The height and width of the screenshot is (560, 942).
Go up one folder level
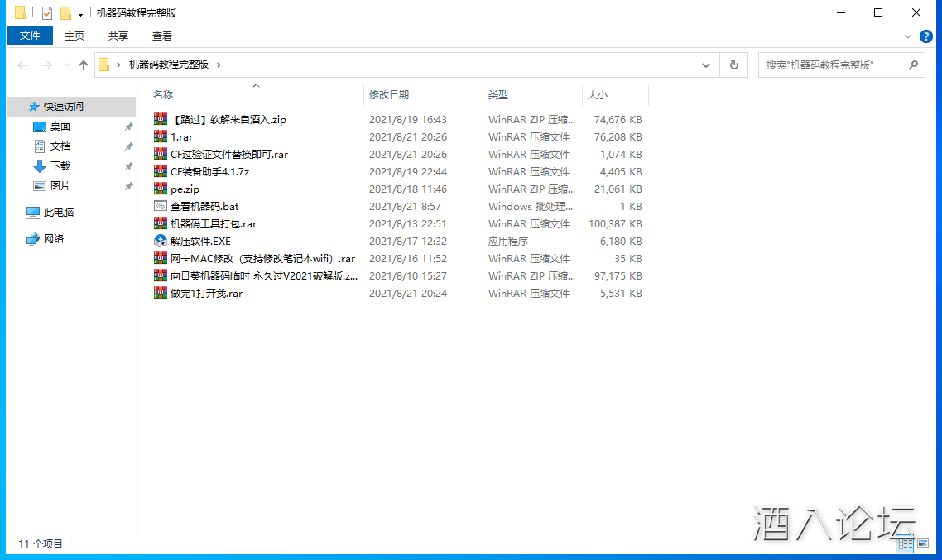point(84,65)
